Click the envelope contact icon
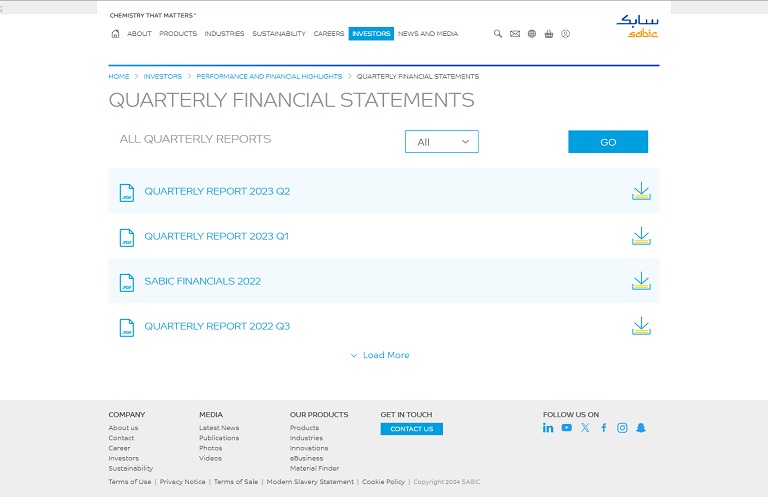Screen dimensions: 768x497 515,34
